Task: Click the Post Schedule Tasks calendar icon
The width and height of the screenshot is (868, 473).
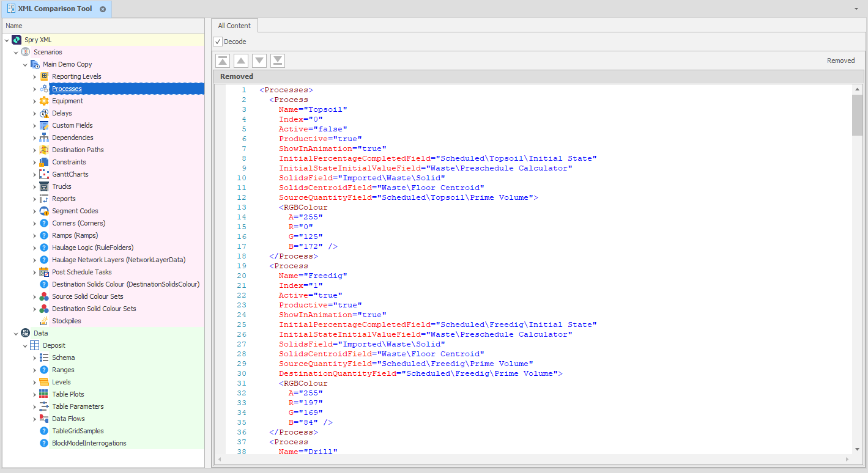Action: [x=44, y=272]
